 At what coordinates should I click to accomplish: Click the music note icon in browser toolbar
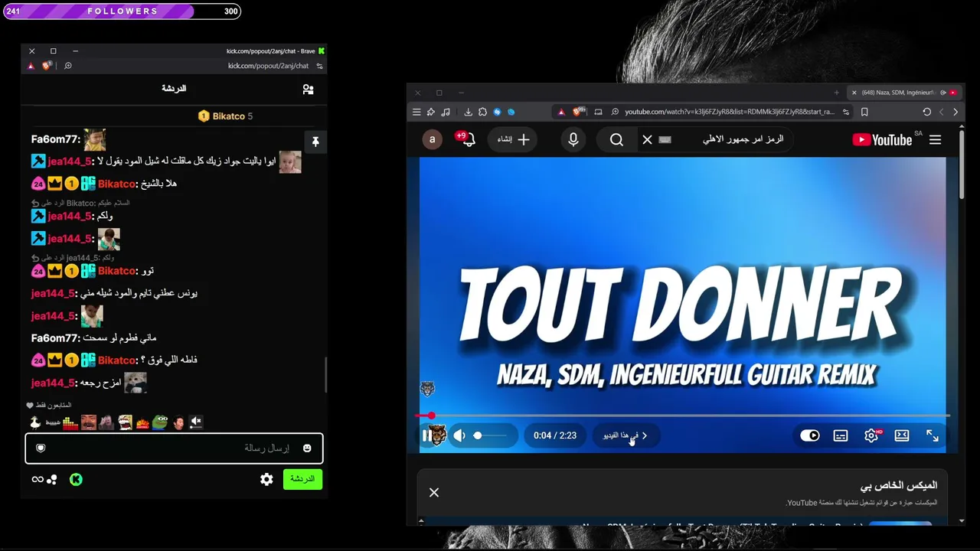pyautogui.click(x=446, y=112)
